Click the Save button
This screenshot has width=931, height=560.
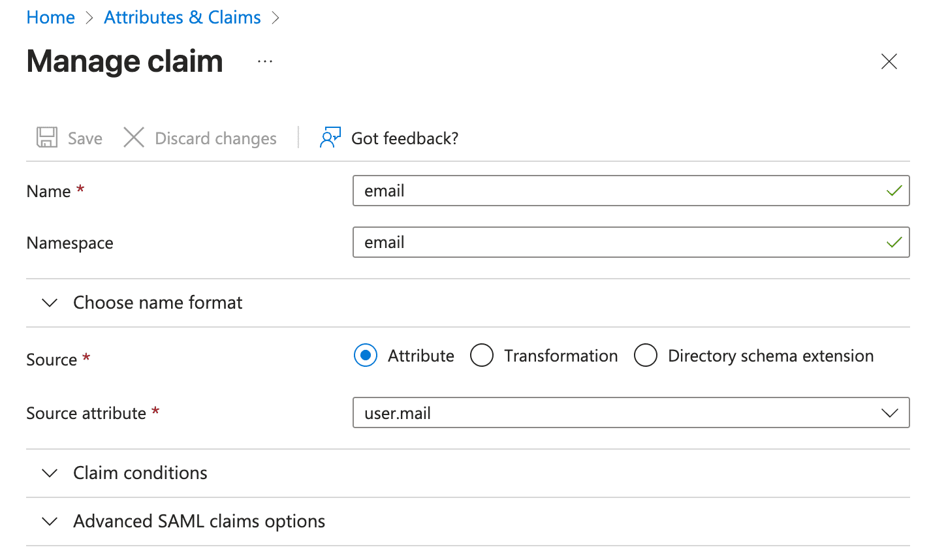69,137
